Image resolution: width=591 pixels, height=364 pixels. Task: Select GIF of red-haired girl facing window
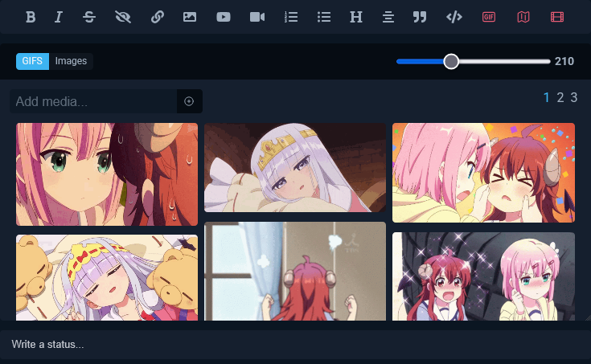(295, 272)
